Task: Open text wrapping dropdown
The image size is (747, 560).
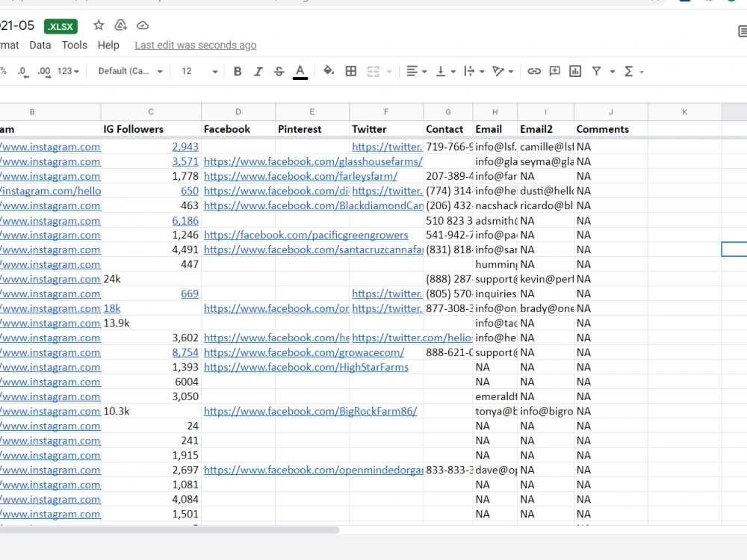Action: pyautogui.click(x=474, y=72)
